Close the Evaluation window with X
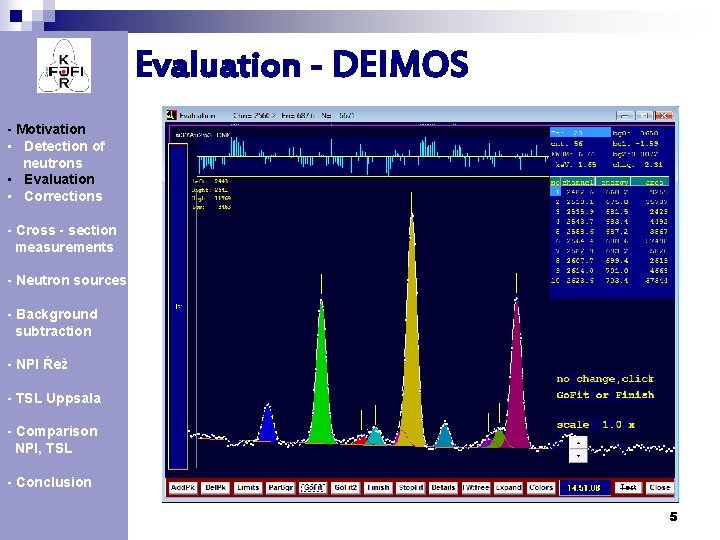The width and height of the screenshot is (720, 540). 664,115
